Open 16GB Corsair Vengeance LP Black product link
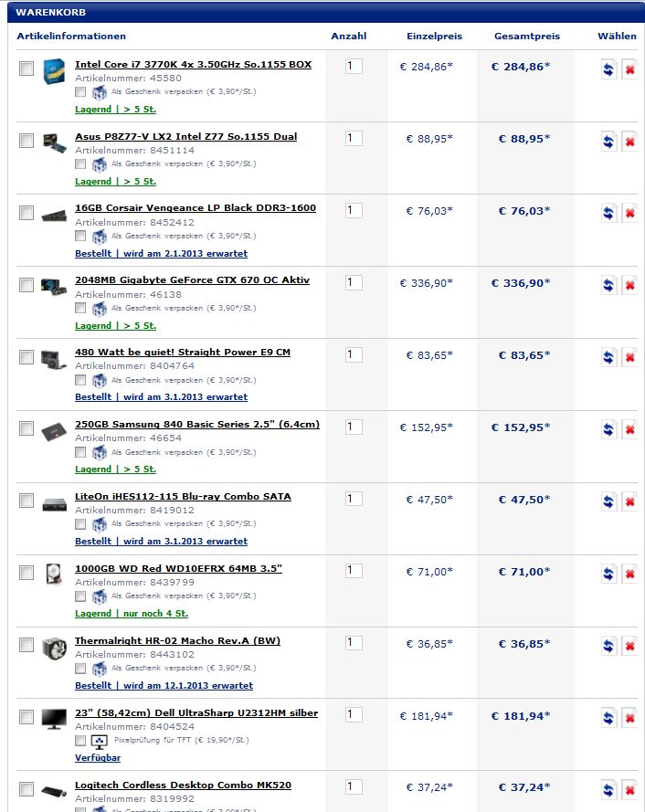Viewport: 645px width, 812px height. 196,207
